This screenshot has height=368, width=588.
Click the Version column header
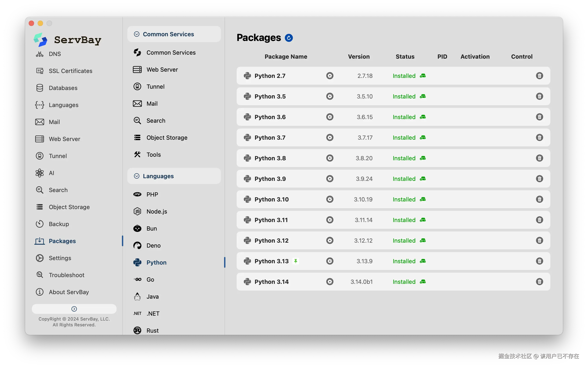(359, 56)
